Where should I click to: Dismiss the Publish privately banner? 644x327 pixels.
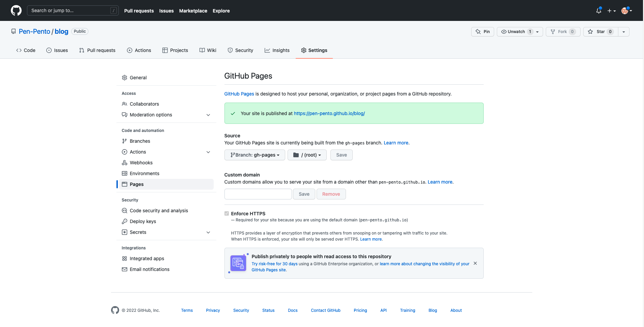tap(475, 263)
